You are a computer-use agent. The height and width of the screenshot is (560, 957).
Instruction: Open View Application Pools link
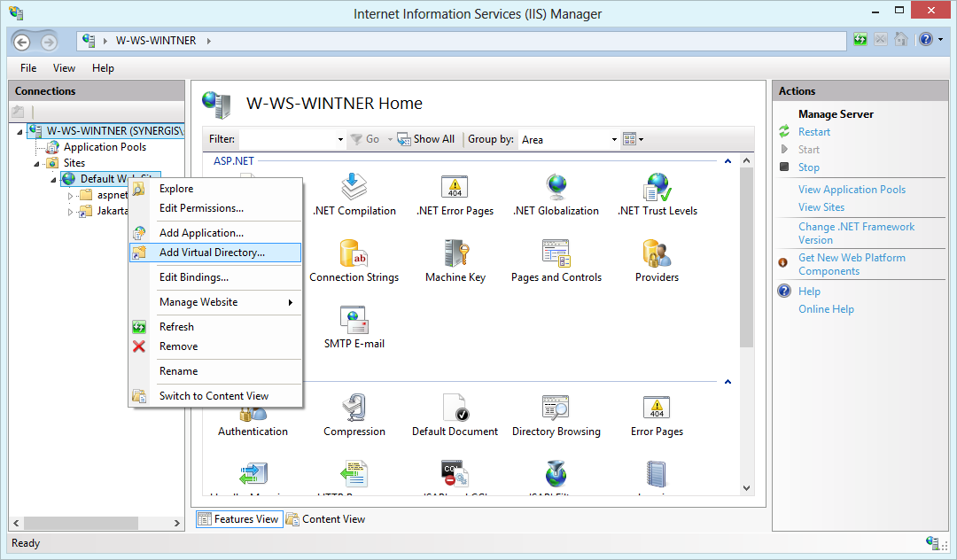tap(852, 189)
